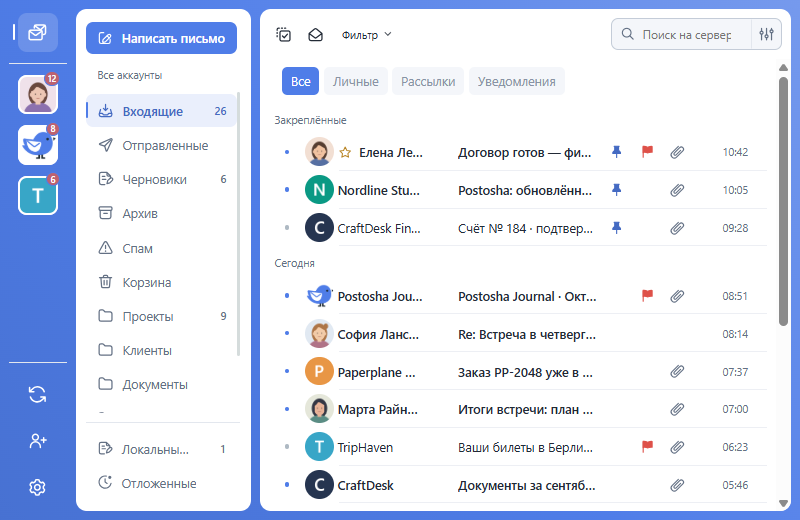
Task: Click Написать письмо button
Action: pyautogui.click(x=161, y=38)
